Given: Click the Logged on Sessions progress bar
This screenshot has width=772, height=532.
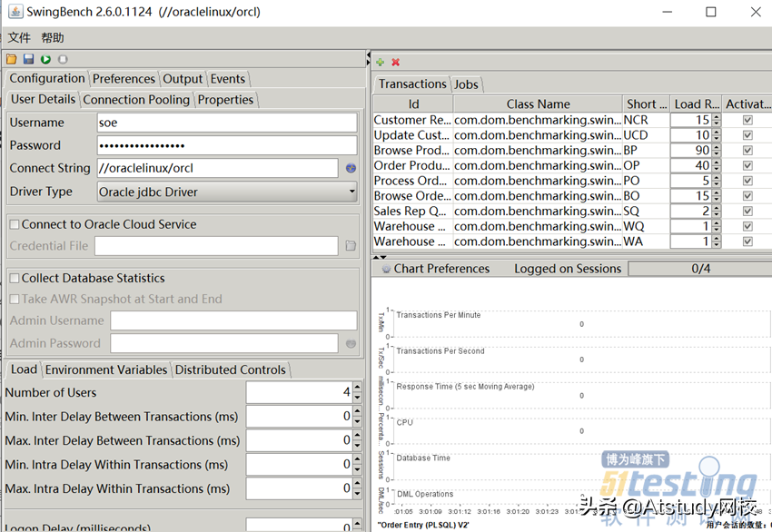Looking at the screenshot, I should [700, 269].
